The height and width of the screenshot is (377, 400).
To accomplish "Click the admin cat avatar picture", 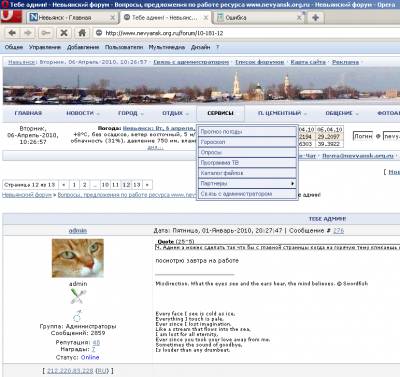I will pyautogui.click(x=78, y=258).
